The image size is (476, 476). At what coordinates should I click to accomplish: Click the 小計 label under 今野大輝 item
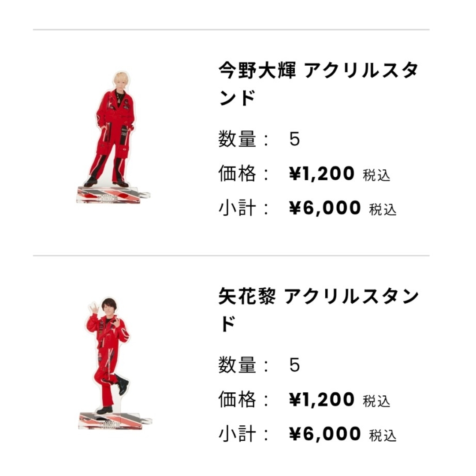click(x=238, y=208)
